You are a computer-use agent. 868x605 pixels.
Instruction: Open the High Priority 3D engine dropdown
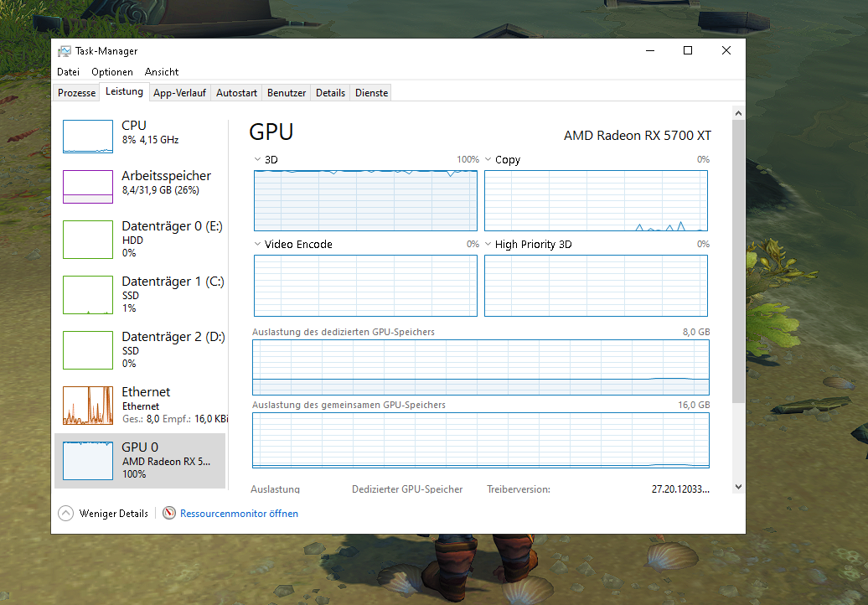[x=488, y=244]
